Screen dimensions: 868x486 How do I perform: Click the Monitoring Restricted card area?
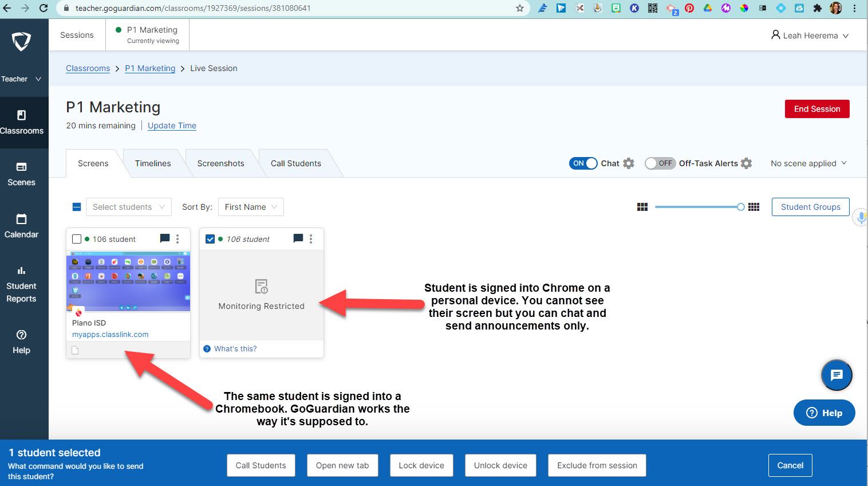tap(262, 295)
